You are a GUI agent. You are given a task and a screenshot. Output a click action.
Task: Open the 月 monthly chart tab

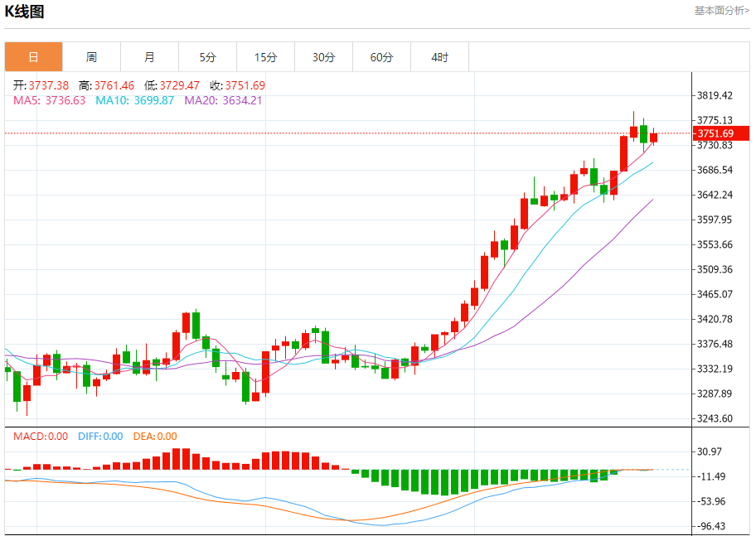click(149, 57)
